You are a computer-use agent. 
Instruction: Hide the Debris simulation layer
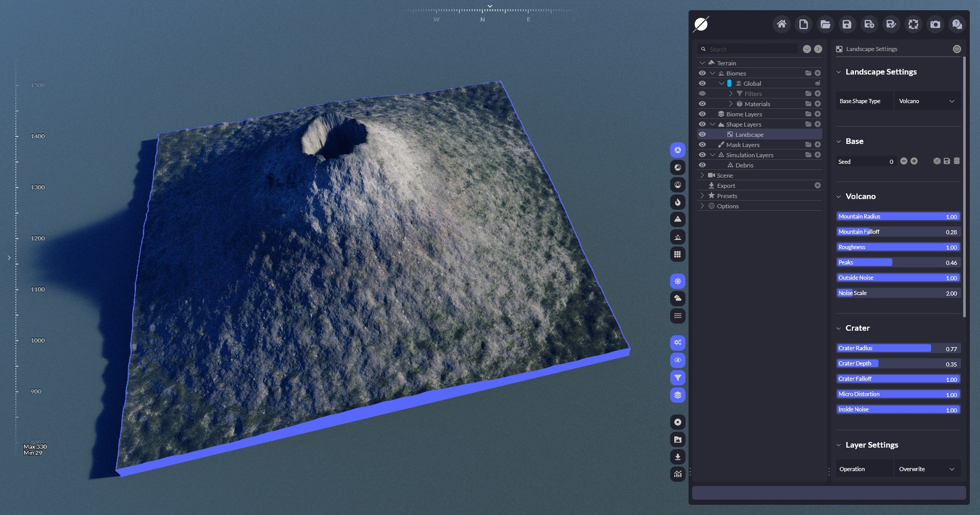tap(702, 165)
